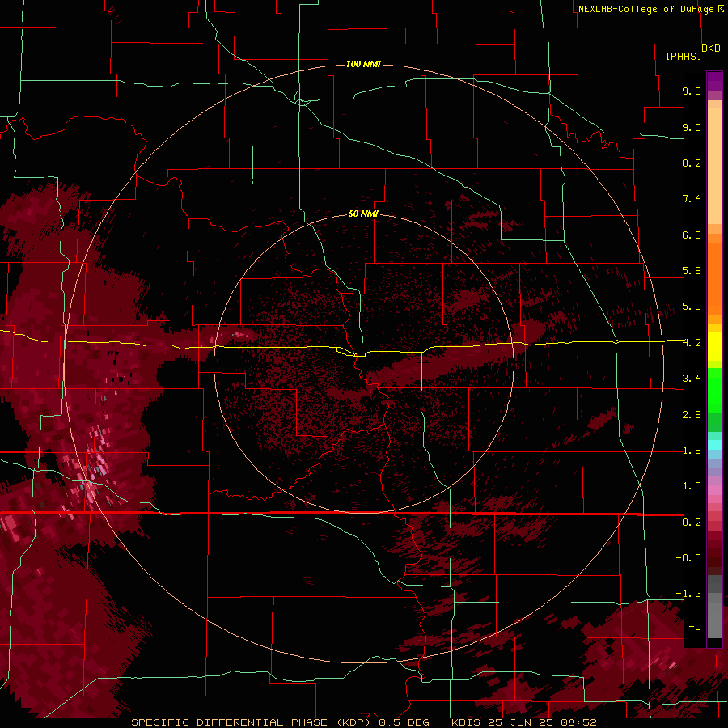This screenshot has height=728, width=728.
Task: Click the 1.0 value on the color scale
Action: click(692, 486)
